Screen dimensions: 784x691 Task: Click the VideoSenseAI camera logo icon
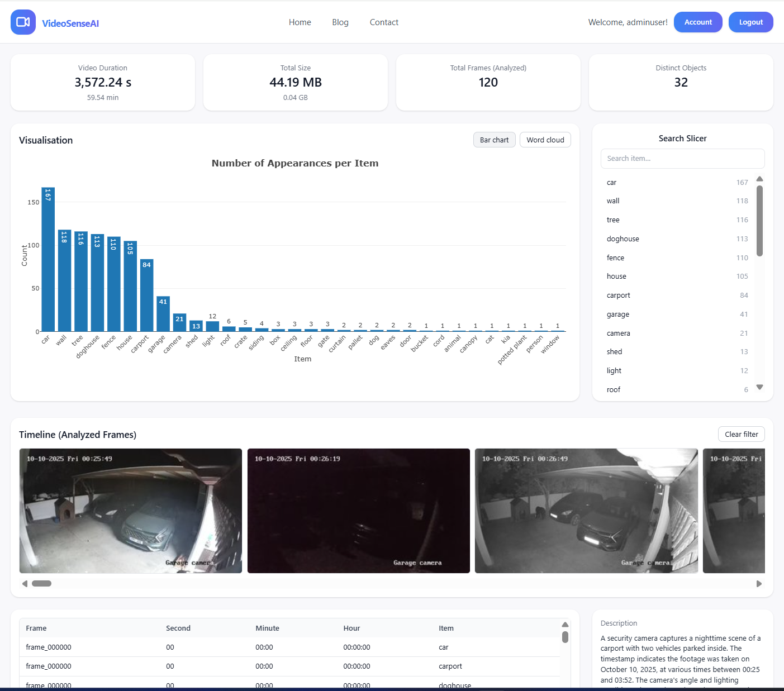coord(23,22)
